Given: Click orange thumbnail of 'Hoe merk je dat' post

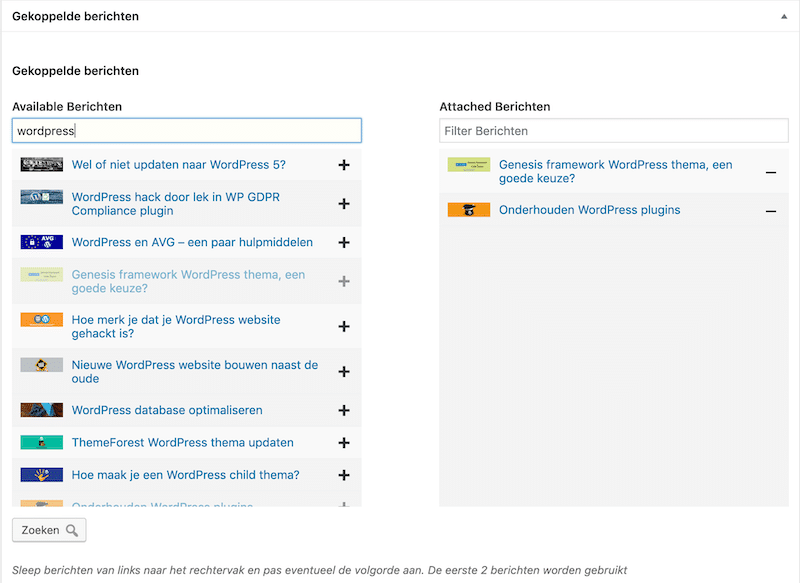Looking at the screenshot, I should tap(42, 320).
